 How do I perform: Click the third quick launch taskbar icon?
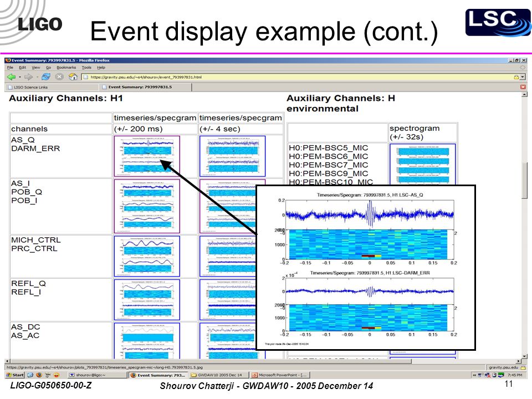point(48,375)
